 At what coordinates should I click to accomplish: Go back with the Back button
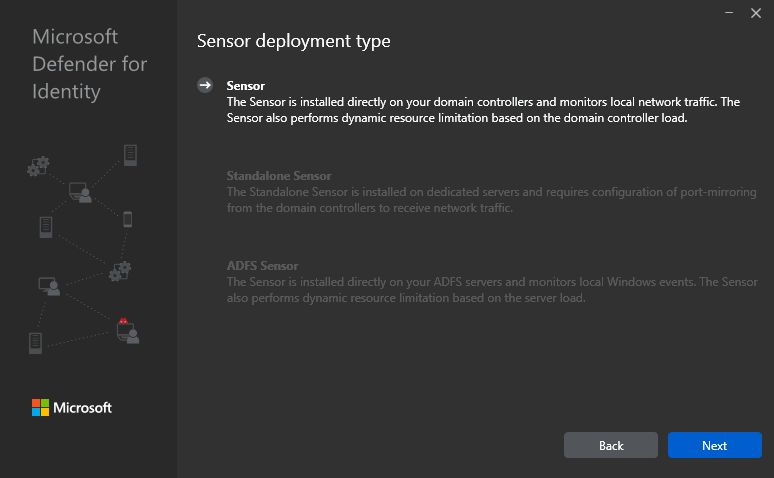click(610, 445)
